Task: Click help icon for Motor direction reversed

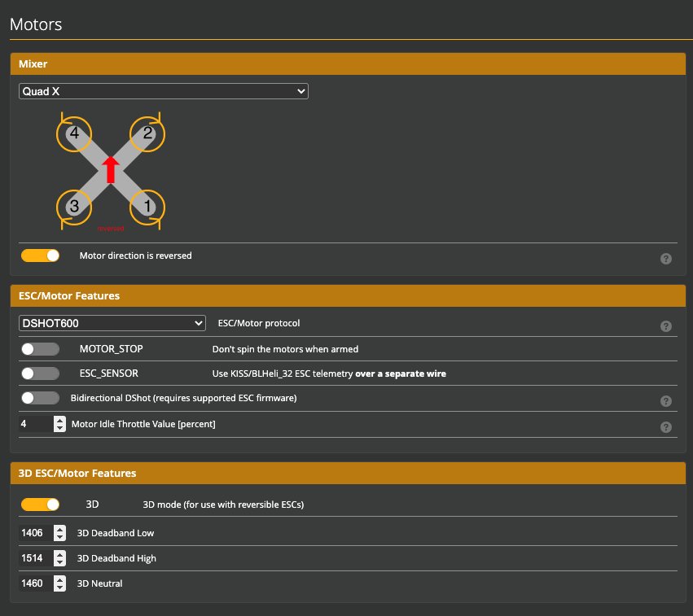Action: [665, 259]
